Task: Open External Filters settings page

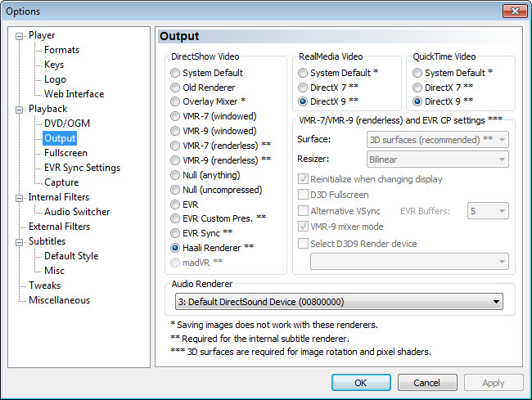Action: (59, 227)
